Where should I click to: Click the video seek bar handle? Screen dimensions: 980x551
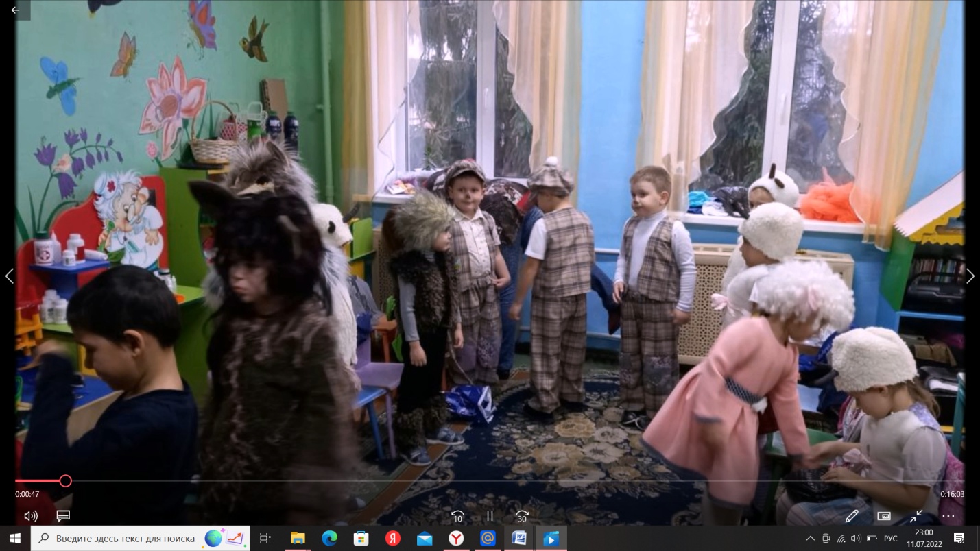point(65,481)
